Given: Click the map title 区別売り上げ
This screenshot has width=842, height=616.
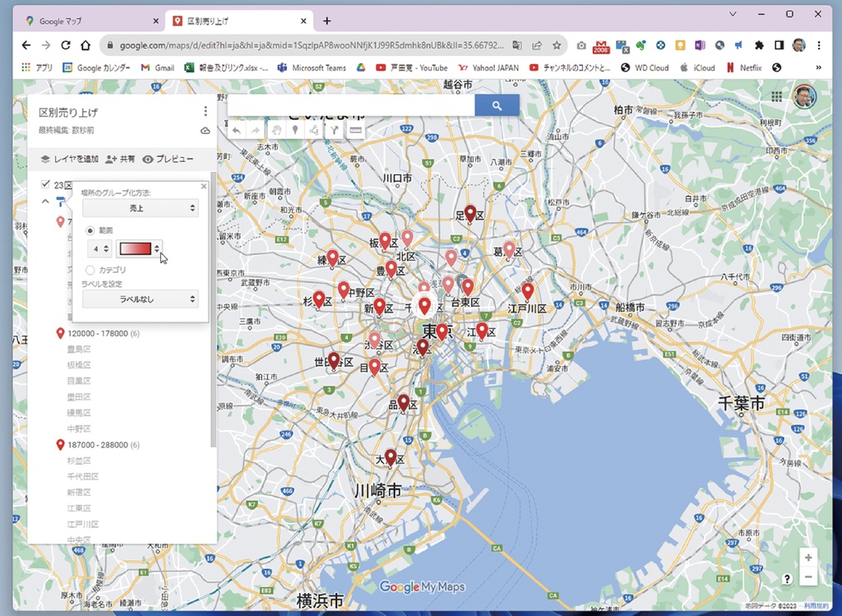Looking at the screenshot, I should tap(68, 112).
